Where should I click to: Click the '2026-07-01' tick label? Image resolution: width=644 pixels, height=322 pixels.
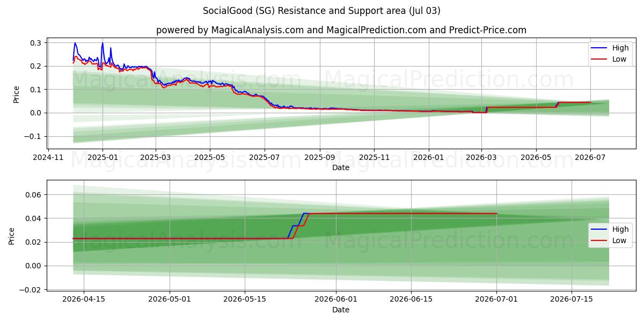[497, 299]
